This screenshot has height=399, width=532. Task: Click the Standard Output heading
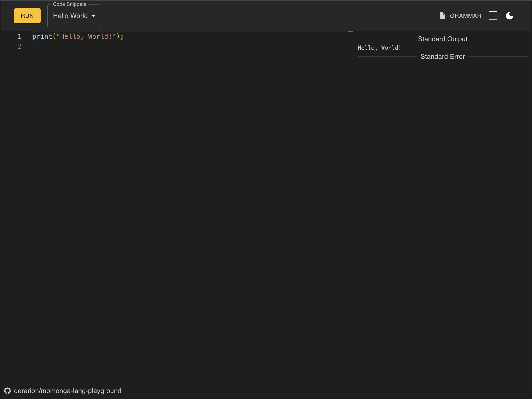coord(443,39)
